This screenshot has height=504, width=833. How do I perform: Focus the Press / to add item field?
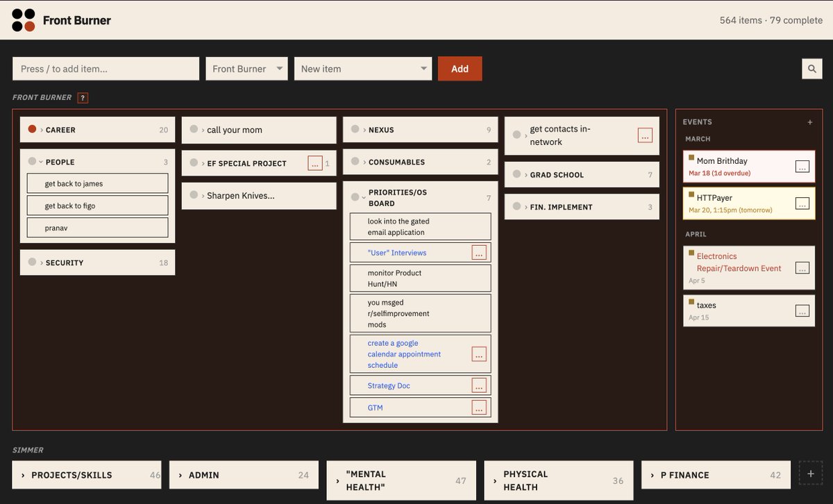coord(106,69)
